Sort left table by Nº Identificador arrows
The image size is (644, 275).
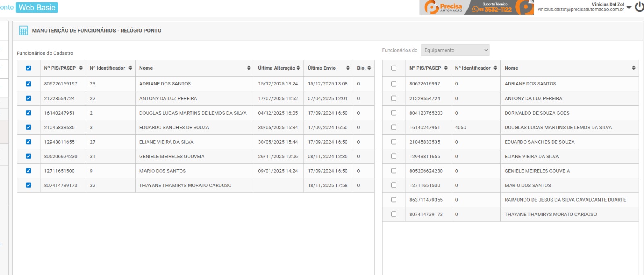click(x=130, y=68)
